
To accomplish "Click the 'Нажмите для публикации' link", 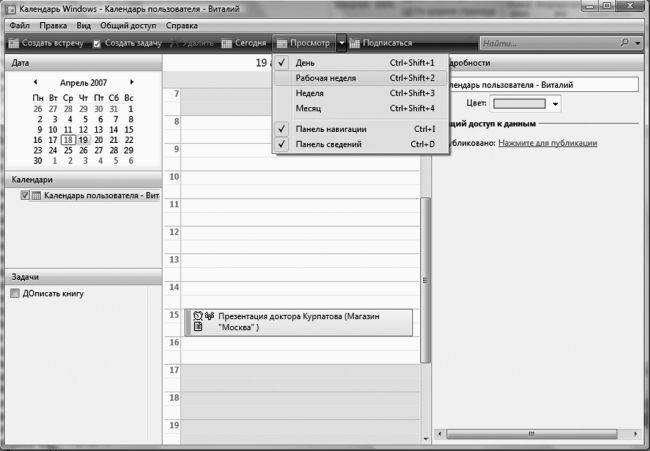I will [548, 143].
